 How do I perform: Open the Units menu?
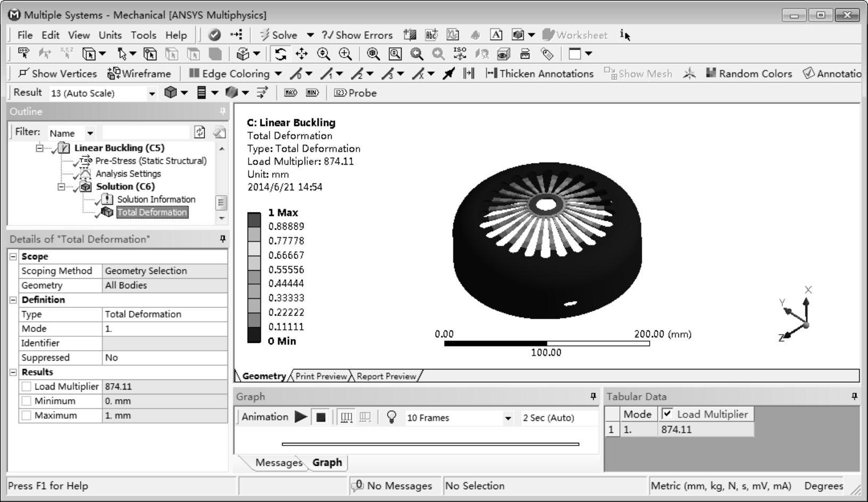pos(110,35)
